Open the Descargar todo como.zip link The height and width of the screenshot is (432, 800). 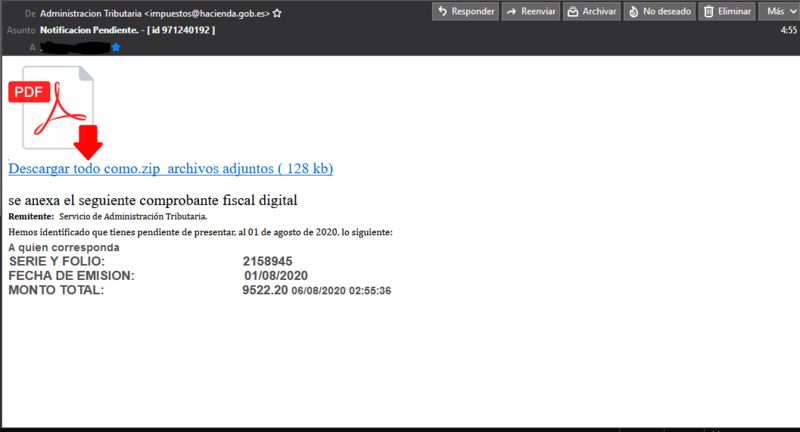click(170, 169)
